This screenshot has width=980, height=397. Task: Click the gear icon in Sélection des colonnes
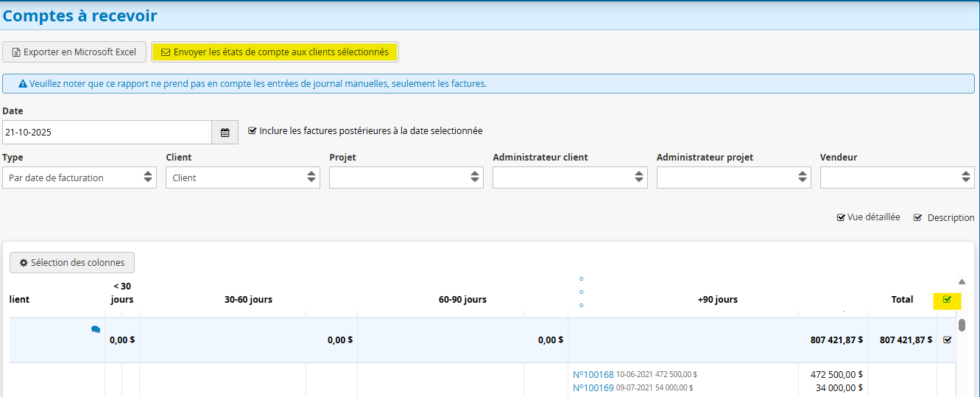point(24,263)
